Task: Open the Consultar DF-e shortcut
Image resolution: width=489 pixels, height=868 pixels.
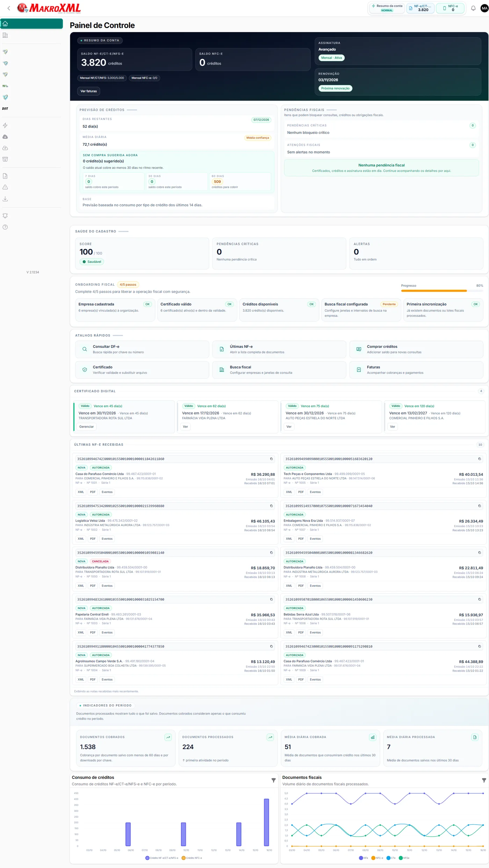Action: tap(142, 349)
